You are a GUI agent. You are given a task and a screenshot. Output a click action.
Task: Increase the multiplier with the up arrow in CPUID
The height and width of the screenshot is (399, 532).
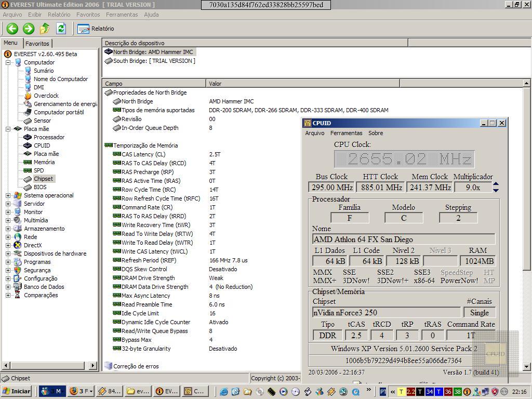click(x=496, y=184)
